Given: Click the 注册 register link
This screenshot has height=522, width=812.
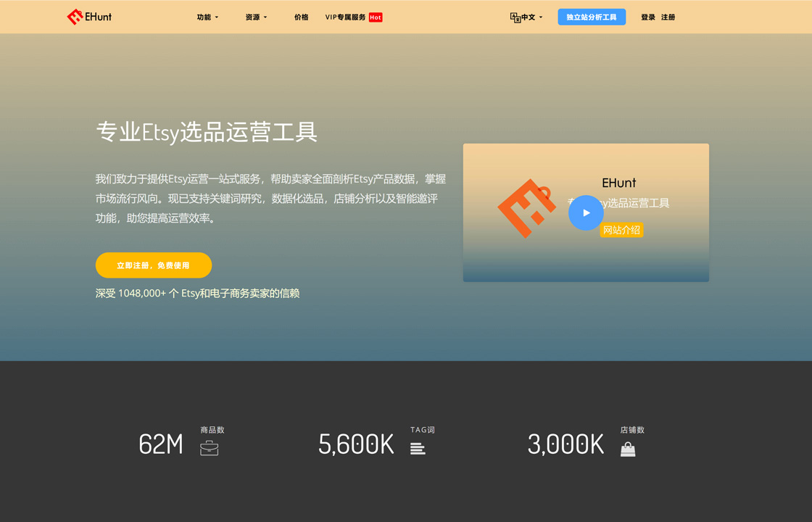Looking at the screenshot, I should (x=668, y=17).
